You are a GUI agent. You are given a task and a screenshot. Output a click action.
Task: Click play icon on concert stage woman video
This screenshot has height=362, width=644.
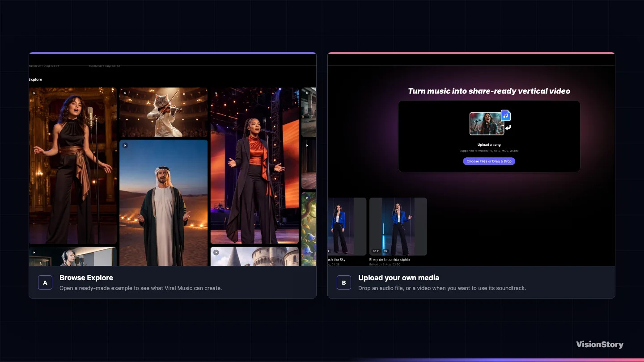pos(216,93)
